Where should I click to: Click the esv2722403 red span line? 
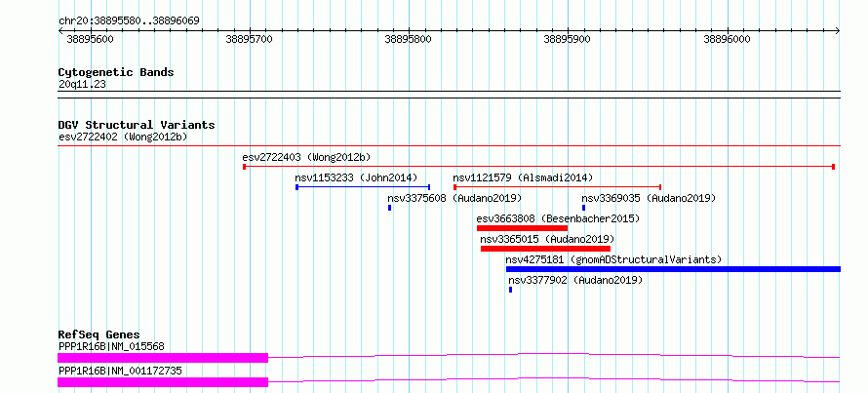[538, 167]
